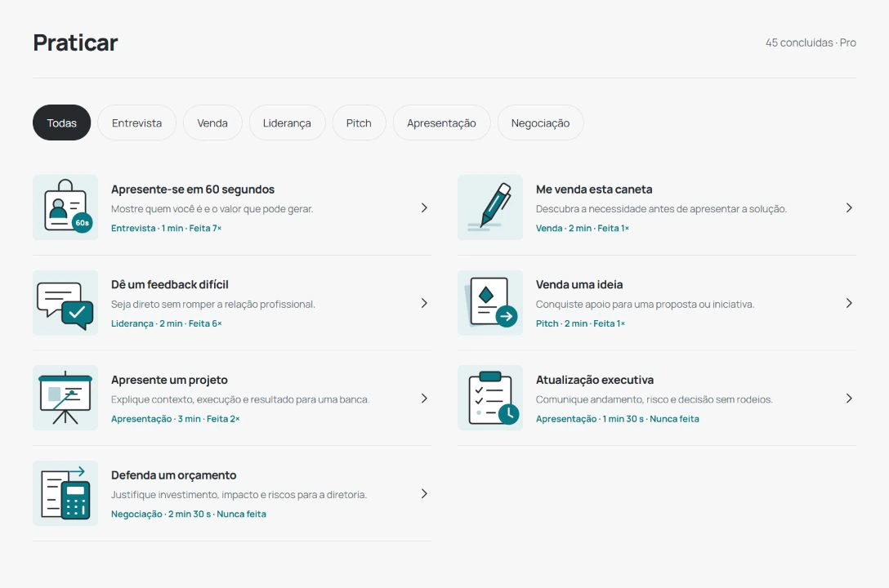The width and height of the screenshot is (889, 588).
Task: Open chevron next to Venda uma ideia
Action: pyautogui.click(x=849, y=303)
